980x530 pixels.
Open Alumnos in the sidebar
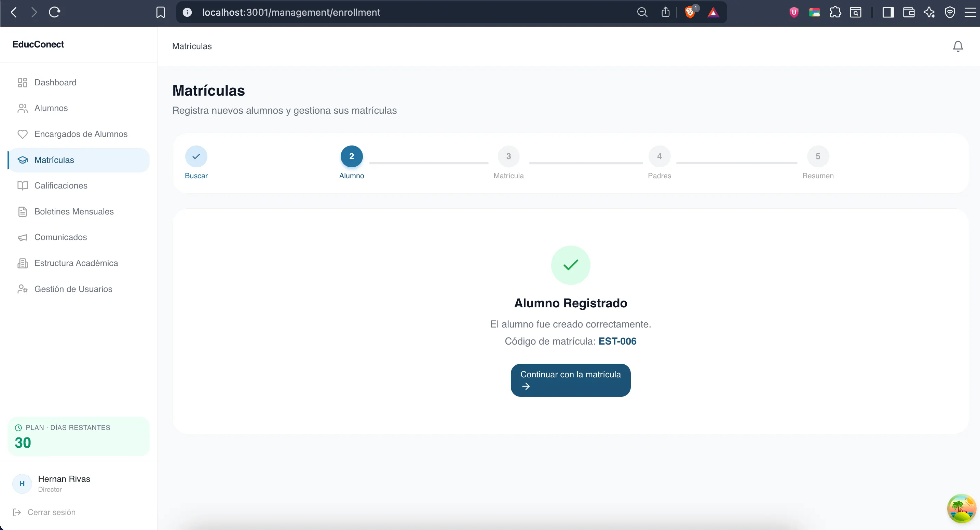[x=51, y=108]
